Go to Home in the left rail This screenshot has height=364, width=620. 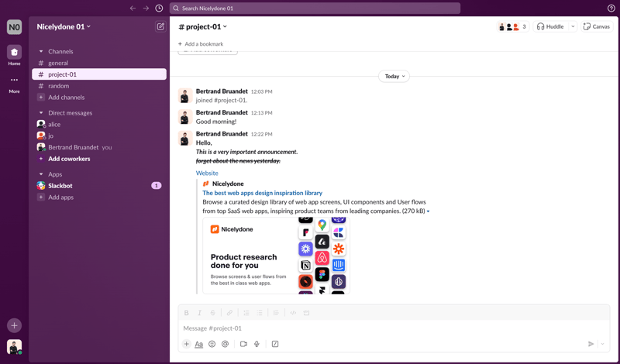pyautogui.click(x=14, y=55)
